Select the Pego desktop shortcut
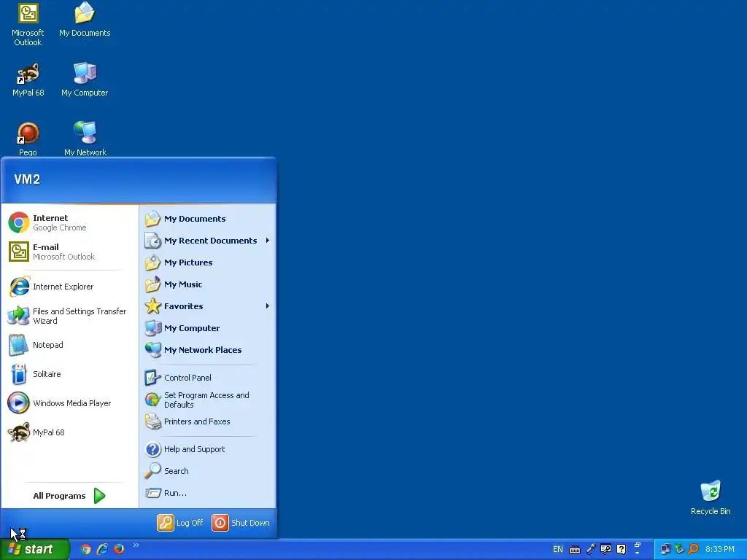The height and width of the screenshot is (560, 747). click(x=28, y=139)
